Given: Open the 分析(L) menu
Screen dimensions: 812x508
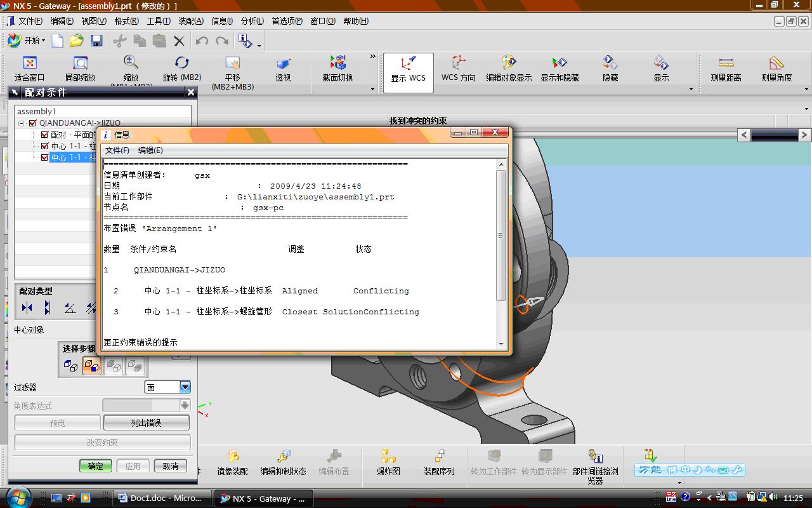Looking at the screenshot, I should pos(252,21).
